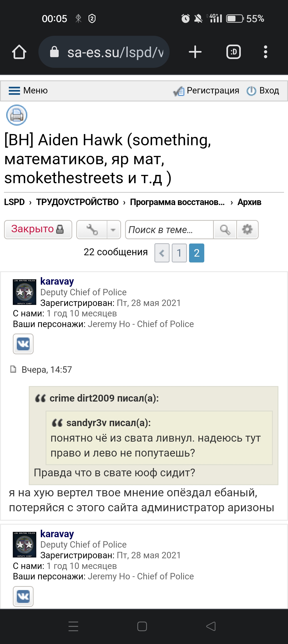Open ТРУДОУСТРОЙСТВО breadcrumb link

[x=77, y=202]
